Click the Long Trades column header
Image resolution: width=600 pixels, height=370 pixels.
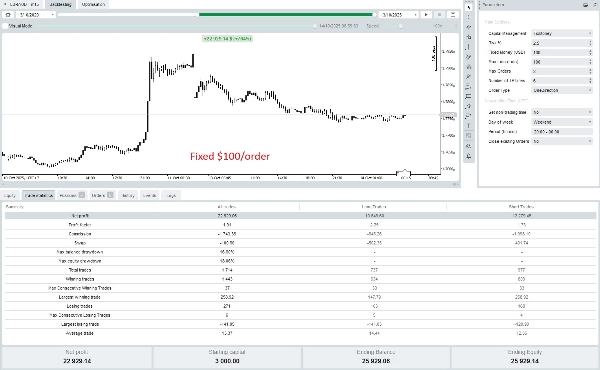pyautogui.click(x=373, y=207)
